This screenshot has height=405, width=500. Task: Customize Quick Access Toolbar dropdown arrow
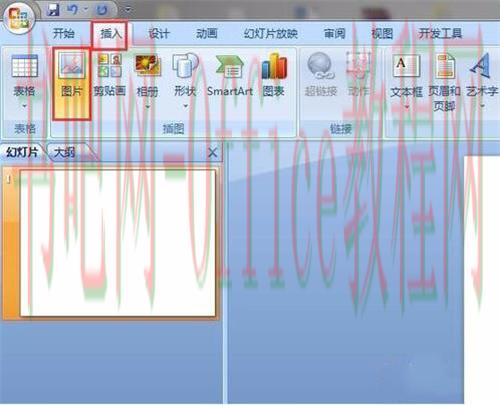click(x=129, y=10)
